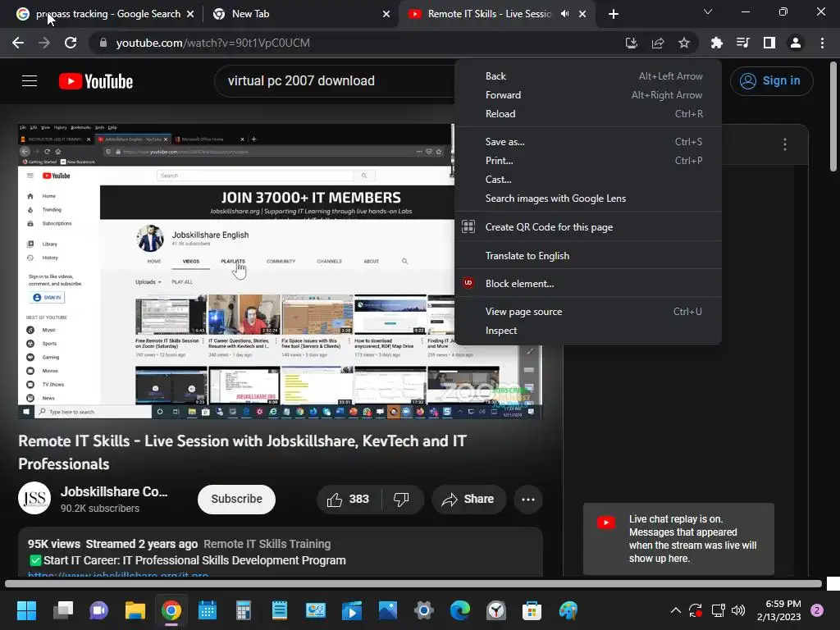This screenshot has height=630, width=840.
Task: Choose Print... from the context menu
Action: pos(588,161)
